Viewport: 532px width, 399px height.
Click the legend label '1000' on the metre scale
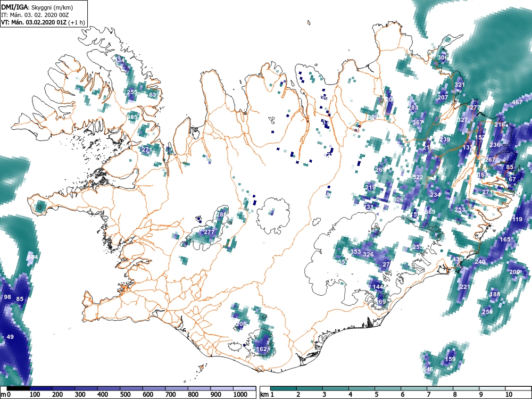tap(240, 395)
